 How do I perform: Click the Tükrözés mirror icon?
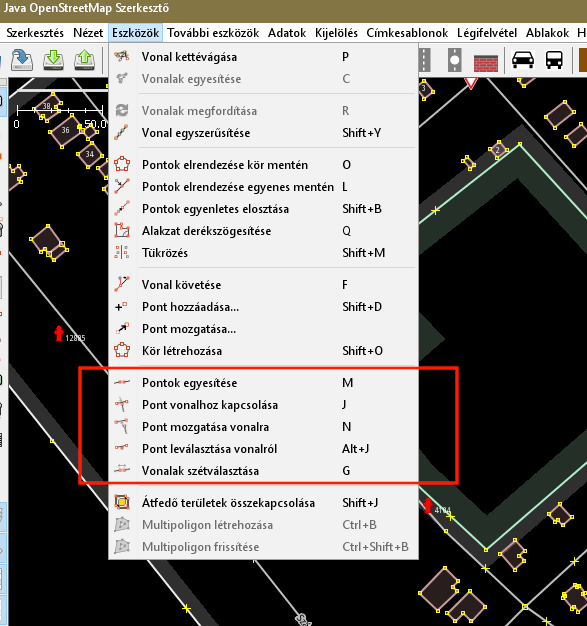point(122,252)
